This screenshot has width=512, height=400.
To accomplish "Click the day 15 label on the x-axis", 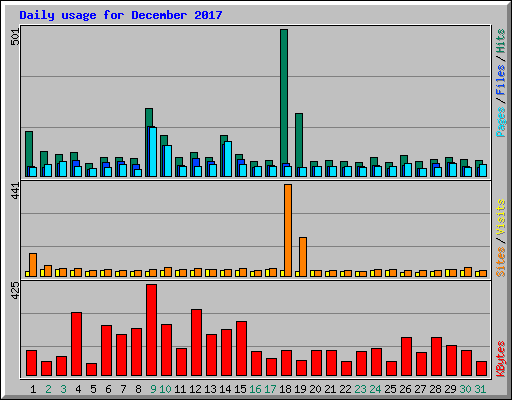I will [x=240, y=389].
